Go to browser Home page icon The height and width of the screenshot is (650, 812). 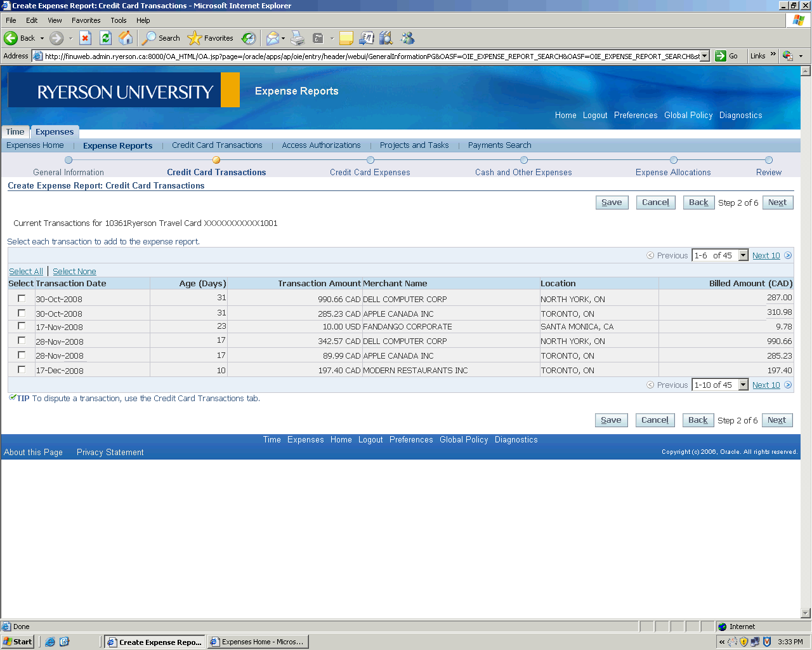(126, 38)
